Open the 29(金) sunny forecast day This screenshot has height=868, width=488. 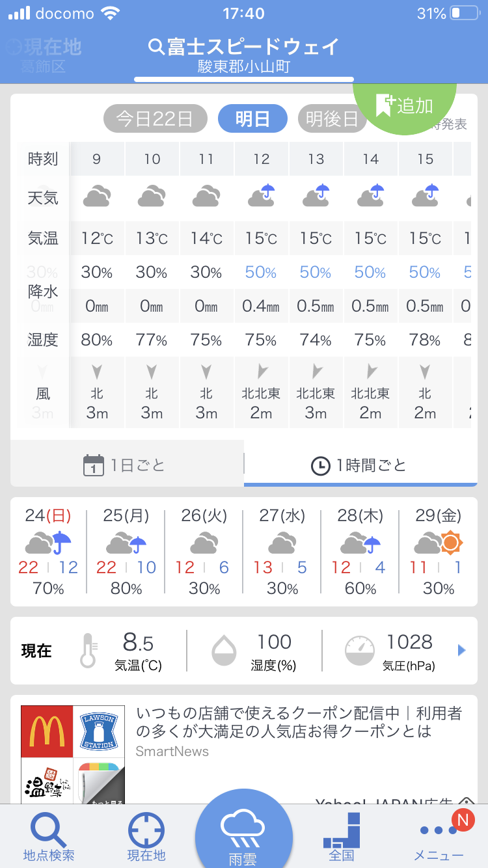pyautogui.click(x=439, y=552)
